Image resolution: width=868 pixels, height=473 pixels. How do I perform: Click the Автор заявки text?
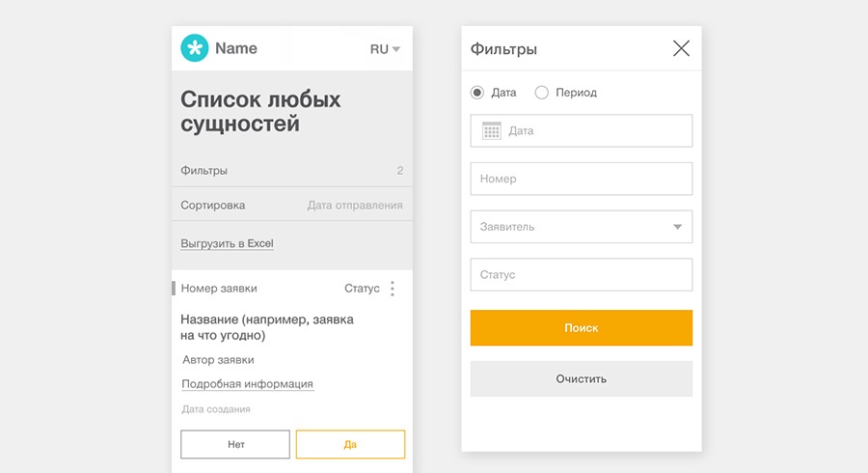(x=218, y=360)
